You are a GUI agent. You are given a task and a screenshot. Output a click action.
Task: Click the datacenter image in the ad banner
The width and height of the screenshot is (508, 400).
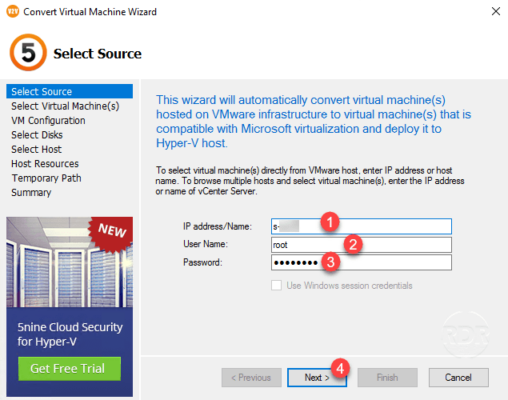69,262
